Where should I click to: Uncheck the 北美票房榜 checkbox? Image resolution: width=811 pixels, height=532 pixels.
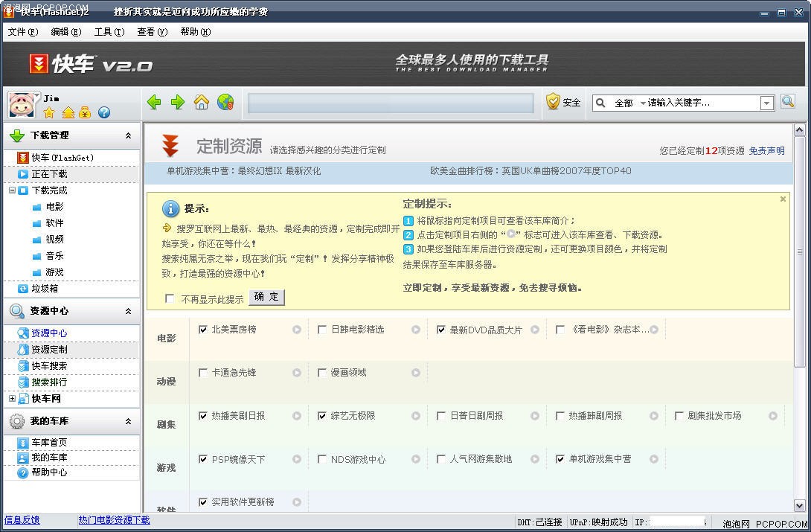(x=202, y=330)
